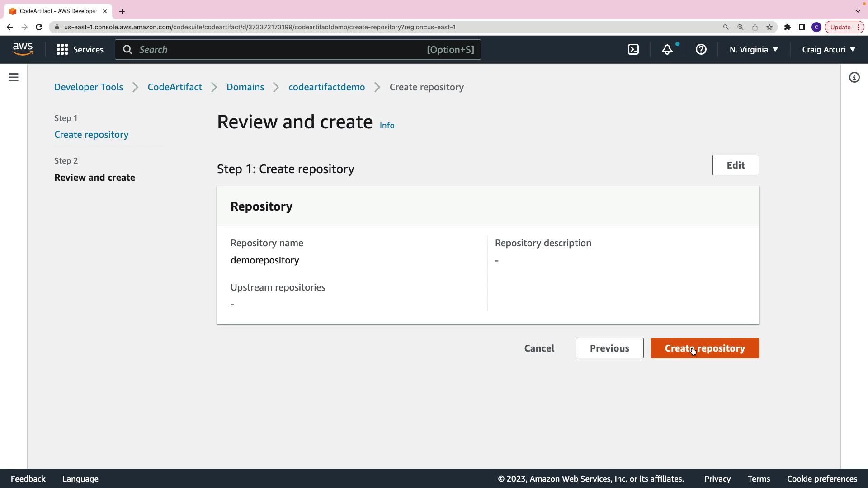Viewport: 868px width, 488px height.
Task: Open the info panel icon
Action: tap(854, 78)
